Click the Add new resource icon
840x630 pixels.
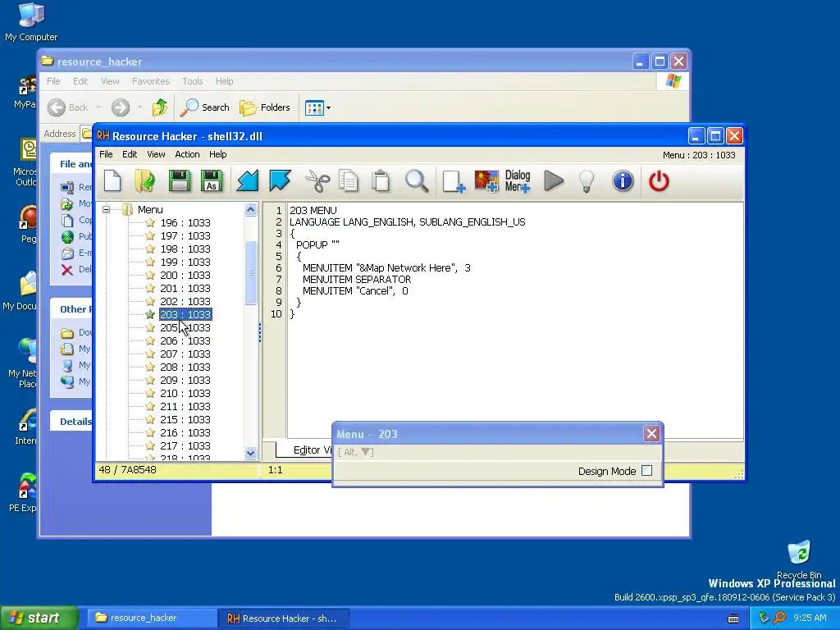453,181
